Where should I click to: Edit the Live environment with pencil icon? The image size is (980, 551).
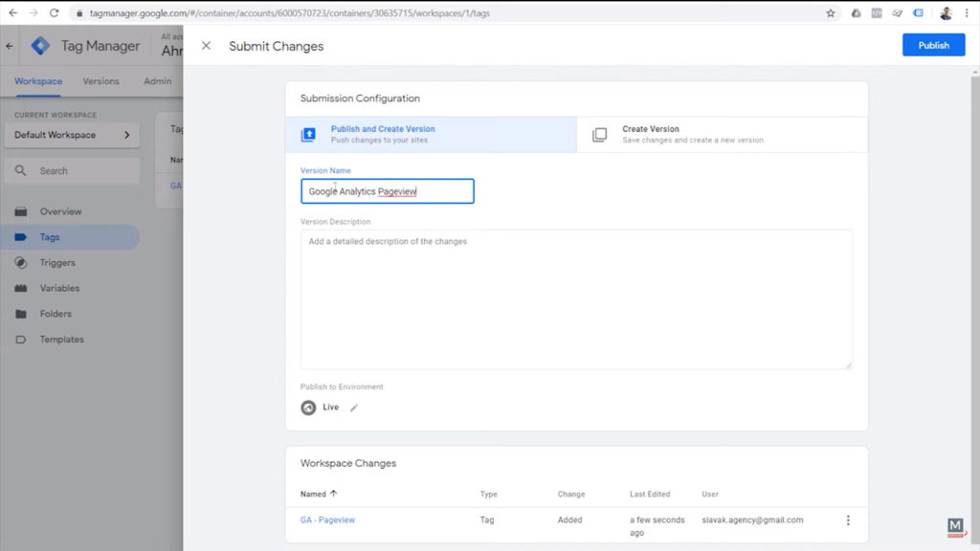click(354, 408)
